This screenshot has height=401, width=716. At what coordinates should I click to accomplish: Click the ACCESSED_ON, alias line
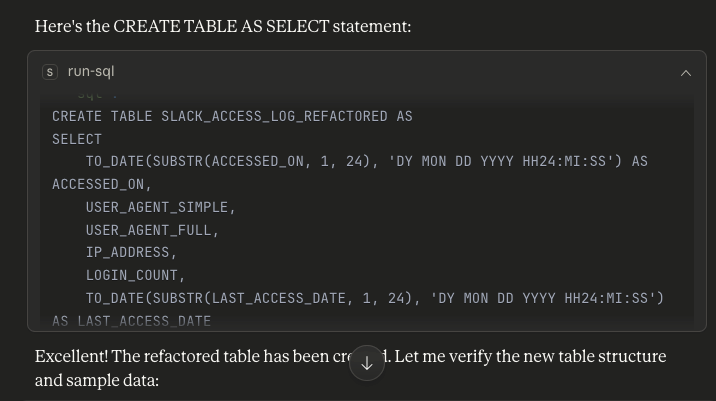pyautogui.click(x=102, y=184)
